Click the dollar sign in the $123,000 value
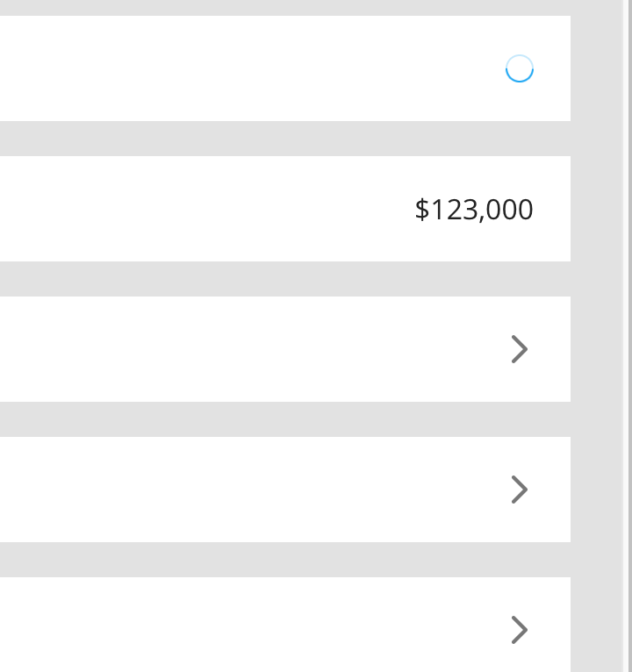The height and width of the screenshot is (672, 632). tap(422, 210)
